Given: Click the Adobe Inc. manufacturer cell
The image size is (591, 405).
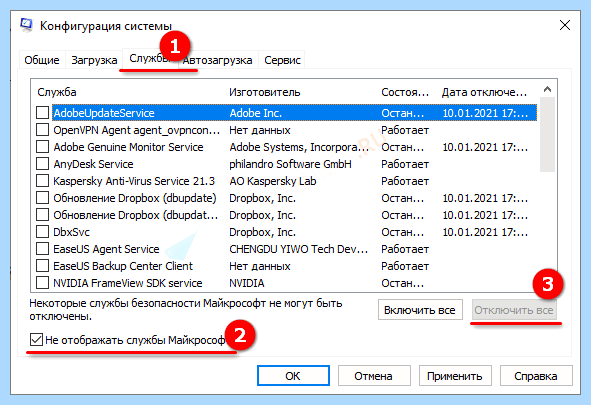Looking at the screenshot, I should pyautogui.click(x=256, y=113).
